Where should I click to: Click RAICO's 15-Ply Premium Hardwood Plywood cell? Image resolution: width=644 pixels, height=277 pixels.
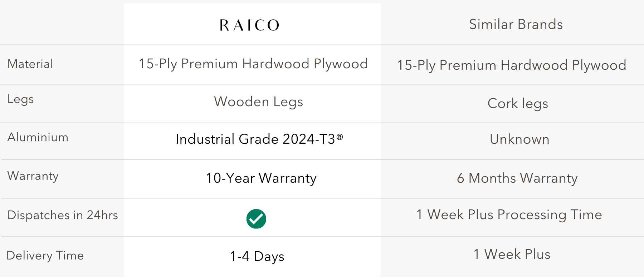253,64
